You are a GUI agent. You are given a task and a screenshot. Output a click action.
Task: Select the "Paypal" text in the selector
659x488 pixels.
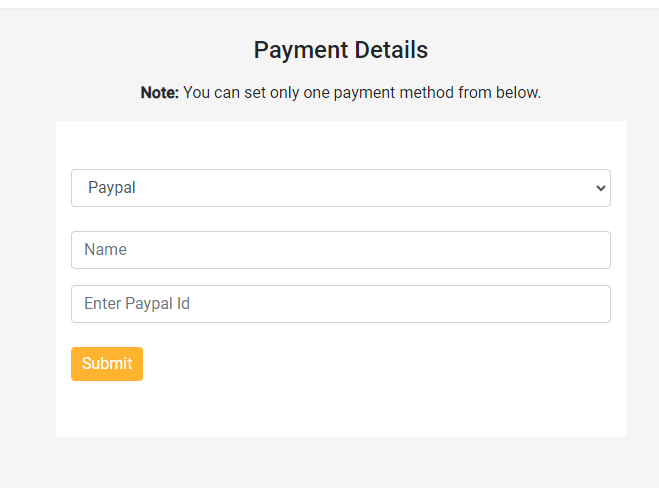coord(111,188)
